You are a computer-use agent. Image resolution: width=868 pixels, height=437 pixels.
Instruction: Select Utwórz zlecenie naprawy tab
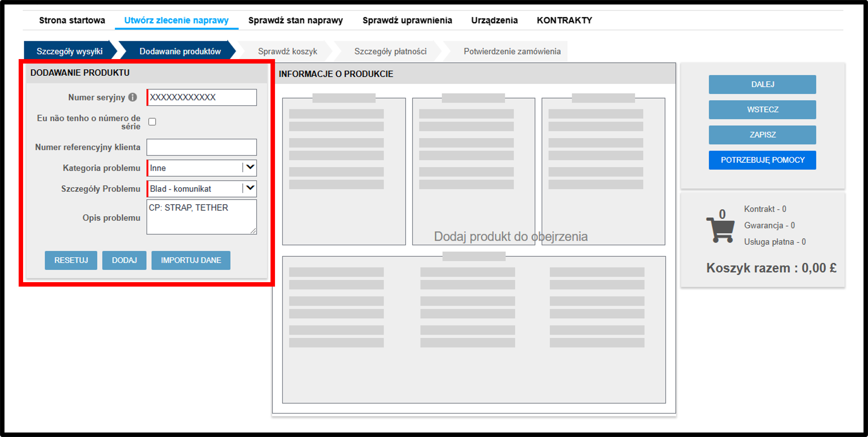pos(177,21)
